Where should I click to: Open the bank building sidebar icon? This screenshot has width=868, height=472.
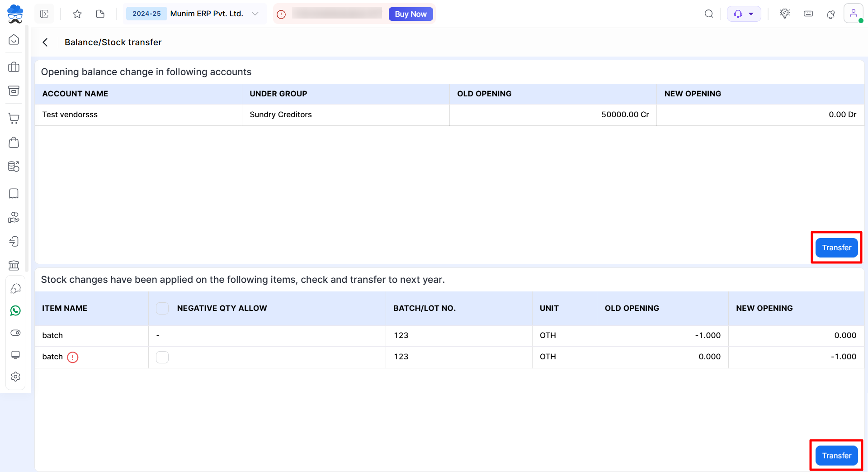click(x=14, y=265)
